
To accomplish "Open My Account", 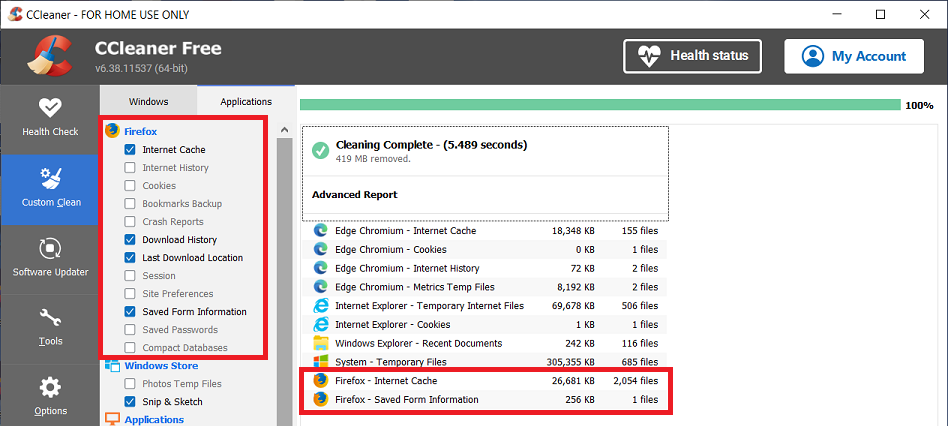I will coord(854,56).
